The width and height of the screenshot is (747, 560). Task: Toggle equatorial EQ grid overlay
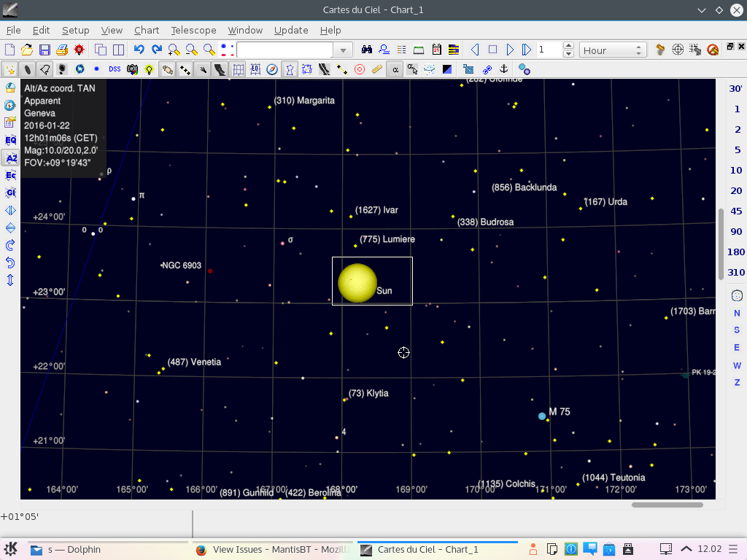pos(255,69)
